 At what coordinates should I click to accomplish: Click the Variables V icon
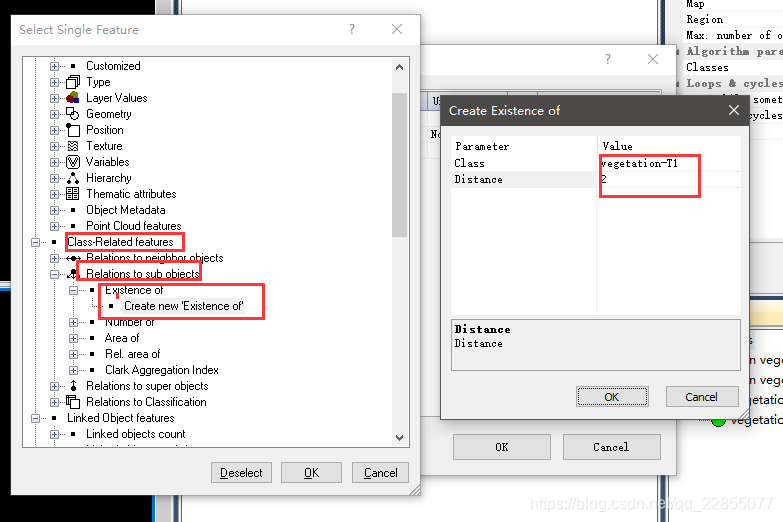coord(73,162)
